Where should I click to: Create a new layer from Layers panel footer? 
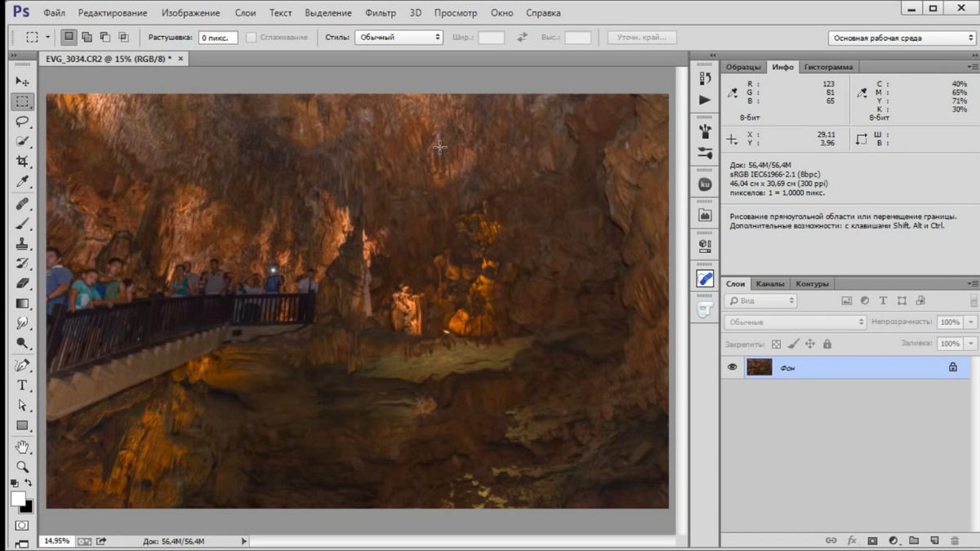[x=933, y=540]
